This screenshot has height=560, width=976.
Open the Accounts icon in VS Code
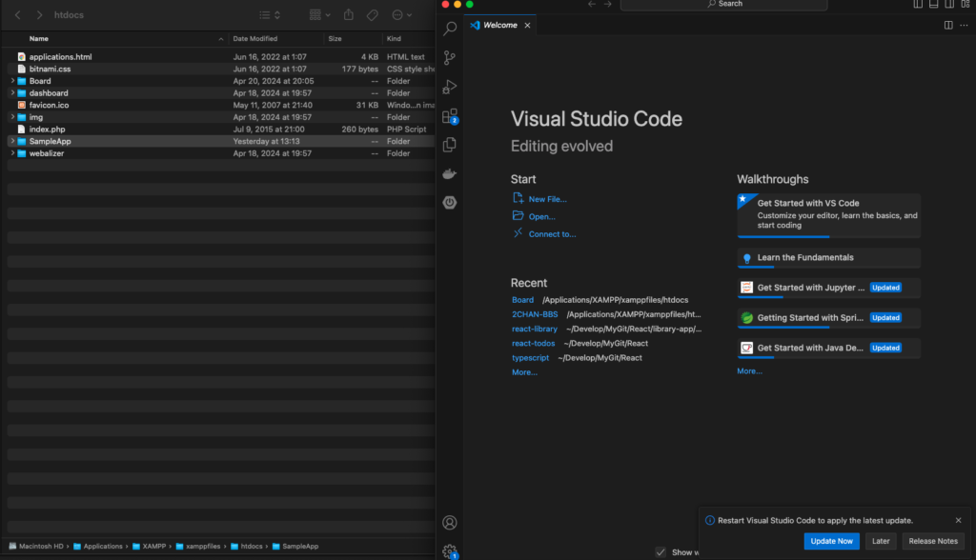[450, 523]
